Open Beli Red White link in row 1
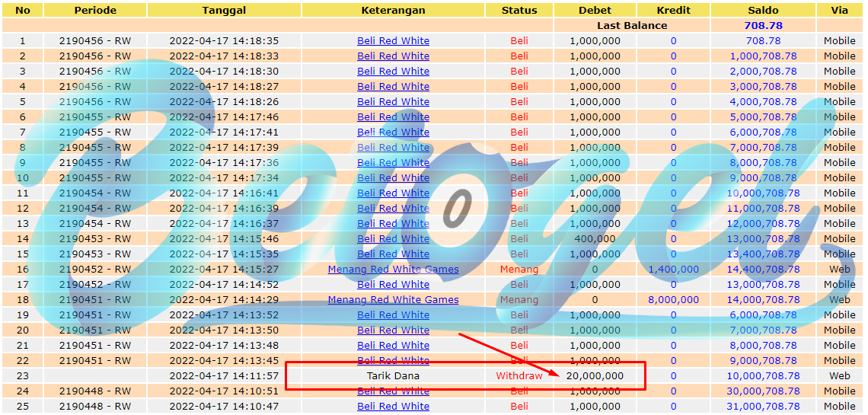 coord(393,41)
